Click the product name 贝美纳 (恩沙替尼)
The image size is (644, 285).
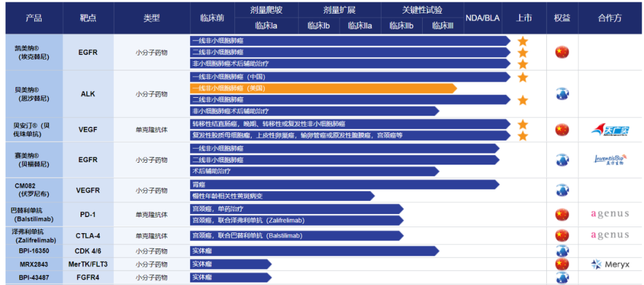tap(33, 94)
